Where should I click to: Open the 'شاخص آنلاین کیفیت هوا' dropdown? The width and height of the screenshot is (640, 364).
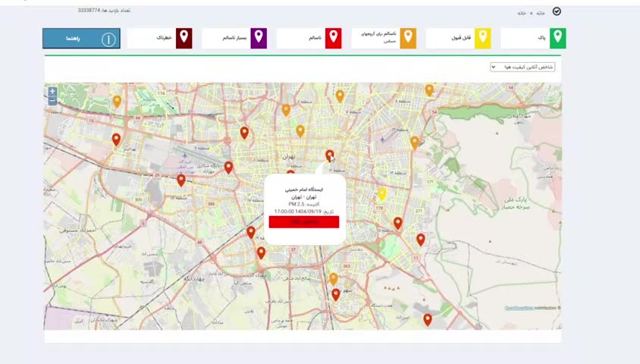pyautogui.click(x=522, y=67)
